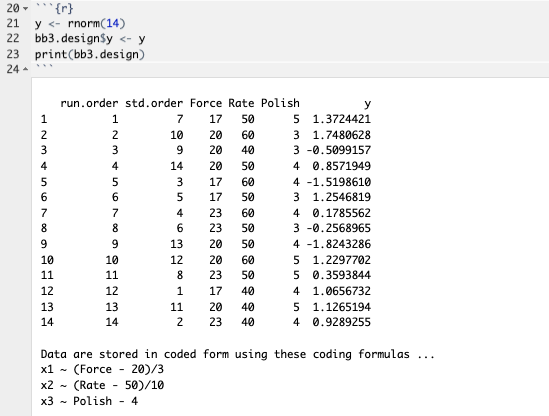Click the y value -1.8243286

click(339, 244)
